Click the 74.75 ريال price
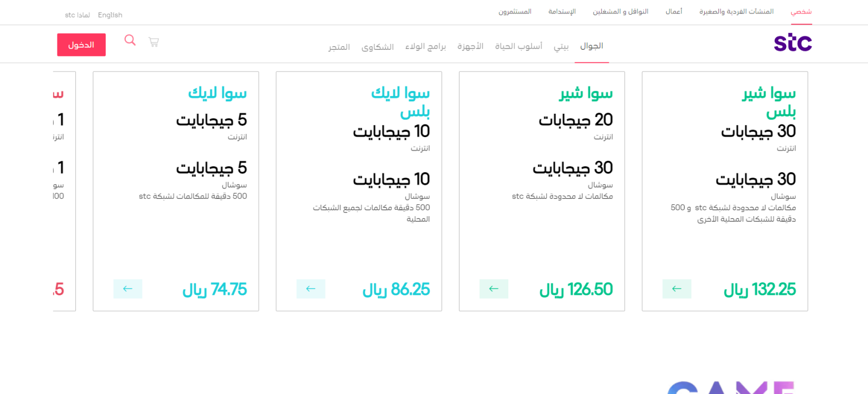The image size is (868, 394). pos(214,289)
